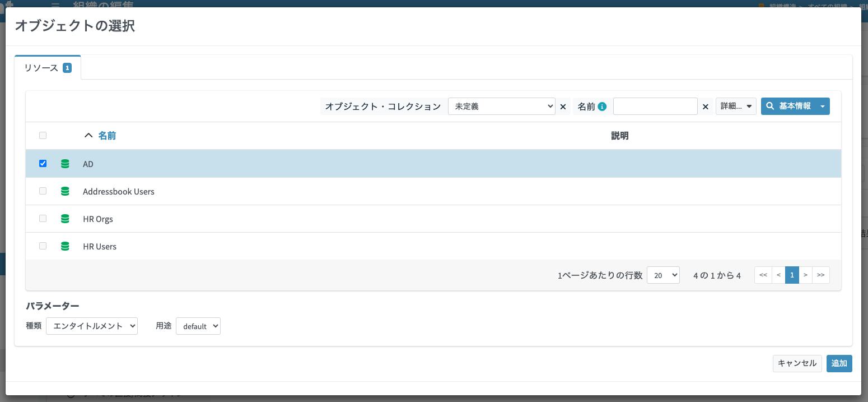Click the HR Orgs name text
Screen dimensions: 868x402
pos(98,219)
